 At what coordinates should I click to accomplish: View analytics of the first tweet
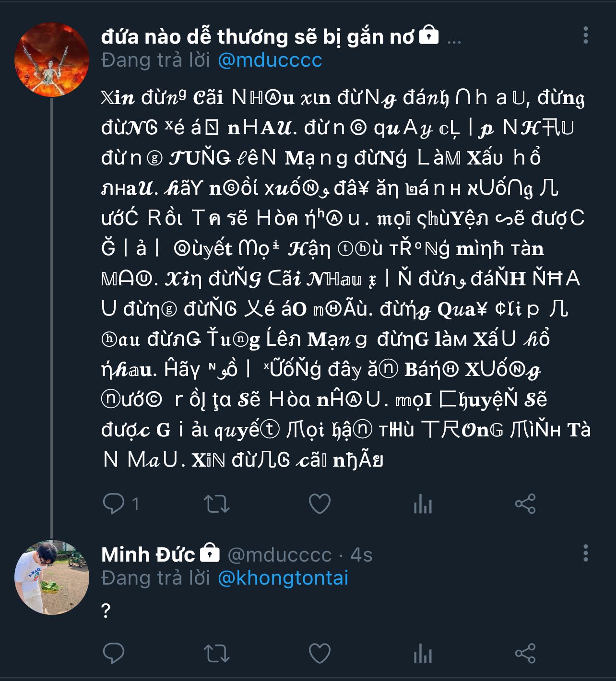pos(423,505)
